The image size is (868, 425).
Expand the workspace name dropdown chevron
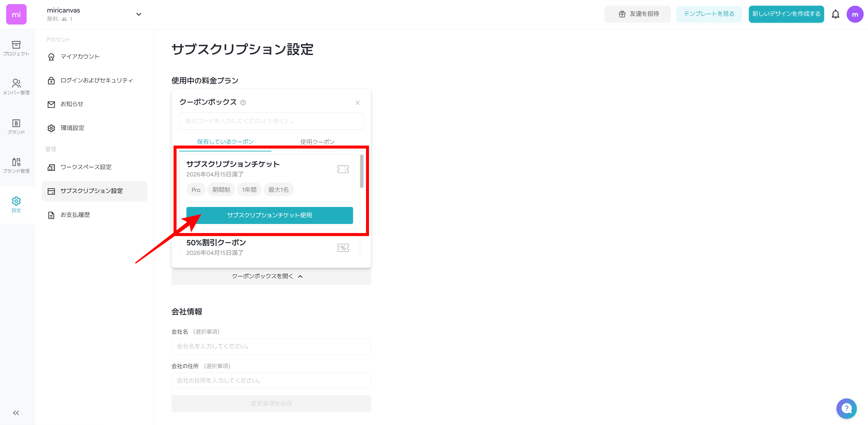[x=138, y=14]
